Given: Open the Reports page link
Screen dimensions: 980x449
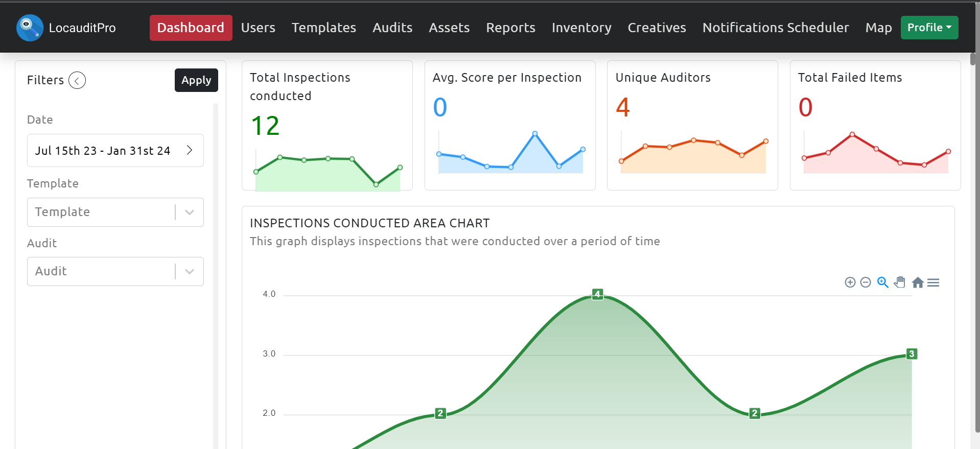Looking at the screenshot, I should [510, 28].
